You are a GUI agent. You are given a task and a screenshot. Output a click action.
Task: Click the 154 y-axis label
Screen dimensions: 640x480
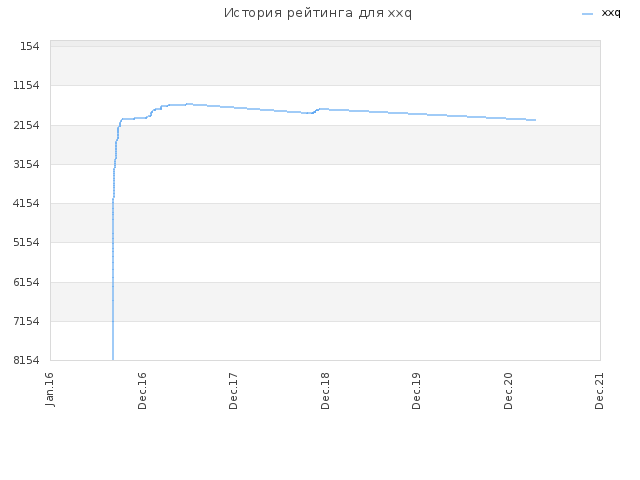pyautogui.click(x=30, y=47)
